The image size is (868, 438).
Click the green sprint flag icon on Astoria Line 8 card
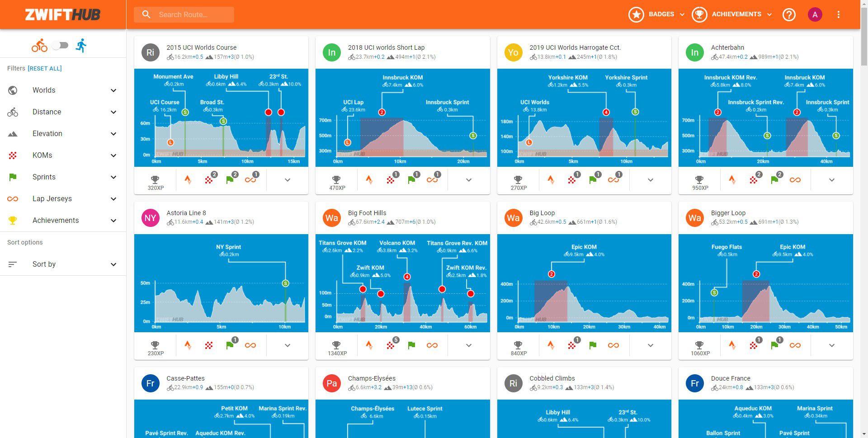[x=230, y=345]
